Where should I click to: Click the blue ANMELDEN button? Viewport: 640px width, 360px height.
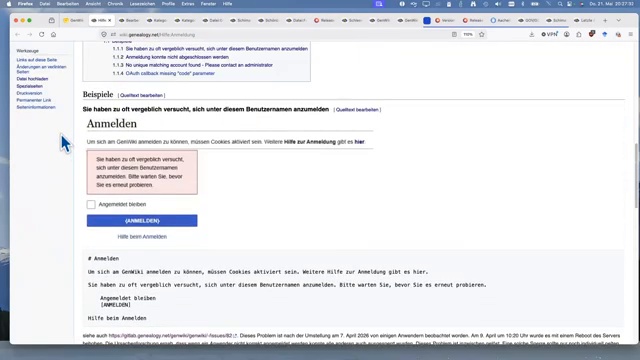point(142,221)
